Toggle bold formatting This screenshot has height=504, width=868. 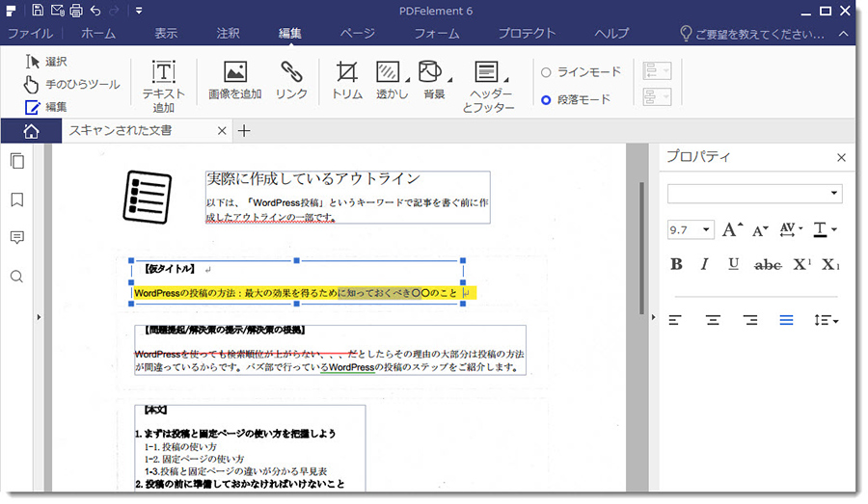(676, 264)
